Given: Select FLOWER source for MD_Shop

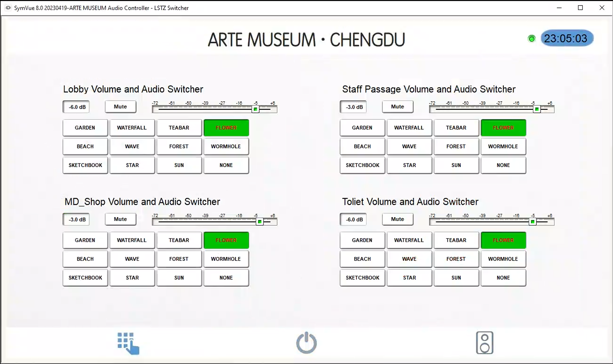Looking at the screenshot, I should point(226,240).
